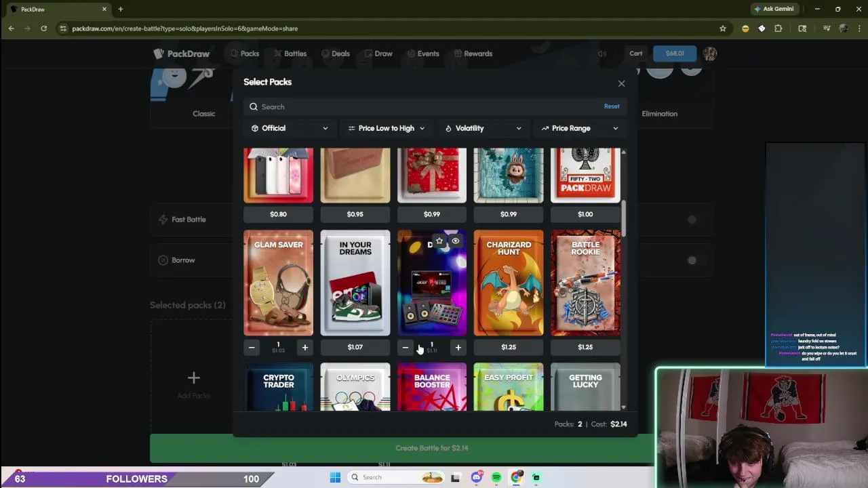Add the $0.80 pack
Viewport: 868px width, 488px height.
tap(279, 214)
